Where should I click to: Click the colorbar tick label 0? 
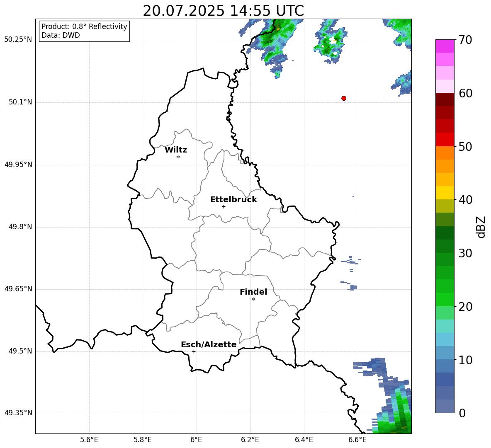click(x=462, y=413)
